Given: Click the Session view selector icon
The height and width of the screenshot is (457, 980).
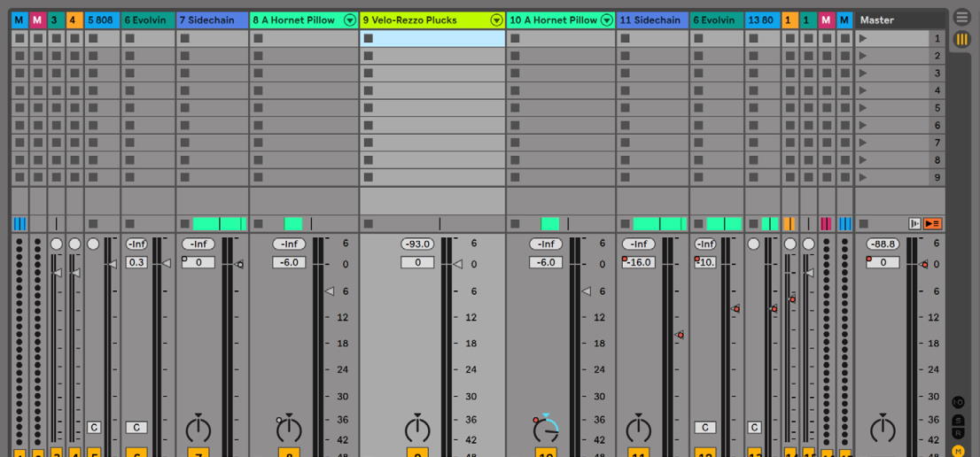Looking at the screenshot, I should point(961,39).
